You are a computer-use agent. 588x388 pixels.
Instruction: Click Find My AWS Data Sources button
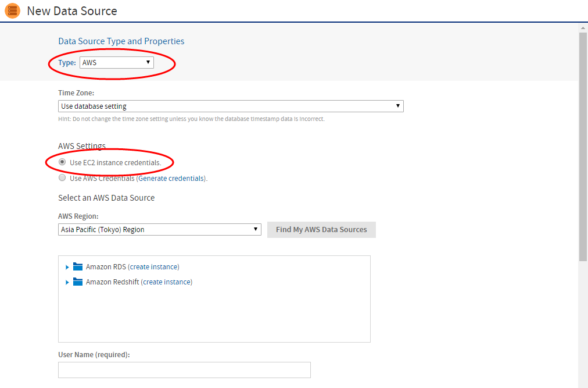[x=321, y=230]
